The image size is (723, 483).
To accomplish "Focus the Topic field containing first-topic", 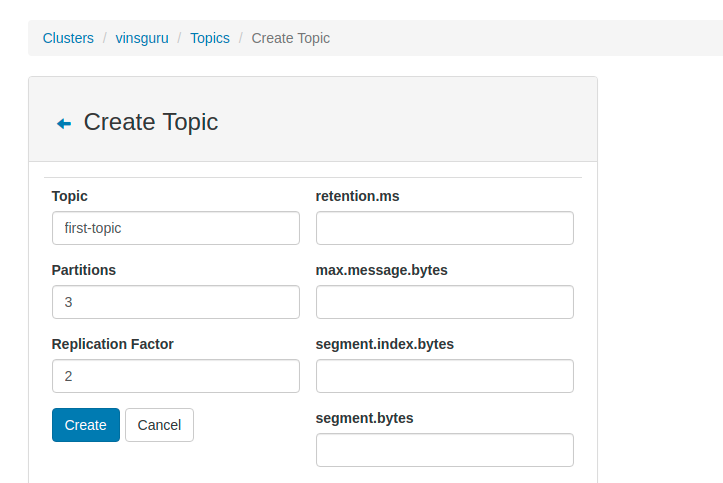I will click(175, 228).
